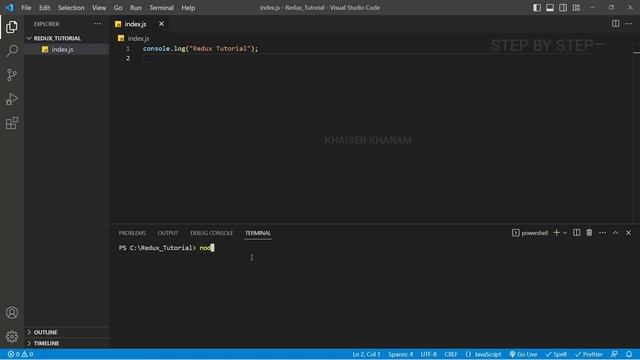
Task: Switch to the TERMINAL panel tab
Action: (258, 233)
